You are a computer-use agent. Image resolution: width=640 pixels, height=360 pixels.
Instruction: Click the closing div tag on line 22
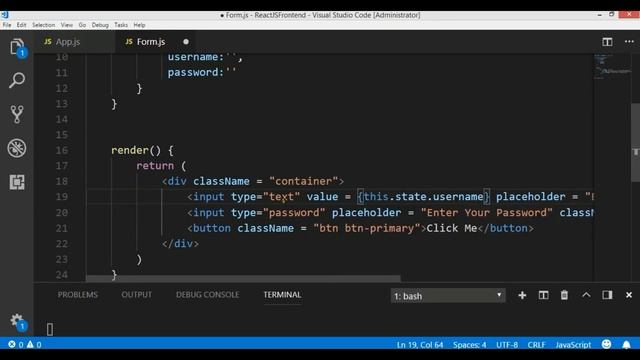point(180,244)
